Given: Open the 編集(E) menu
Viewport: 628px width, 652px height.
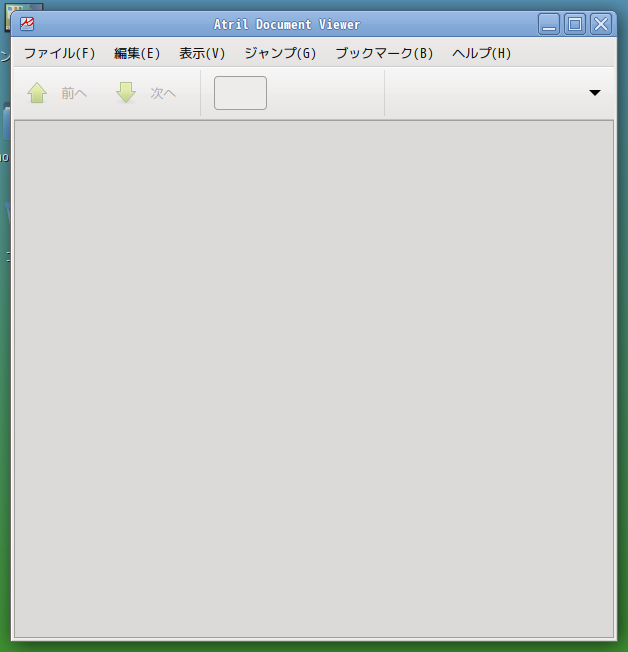Looking at the screenshot, I should pyautogui.click(x=137, y=53).
